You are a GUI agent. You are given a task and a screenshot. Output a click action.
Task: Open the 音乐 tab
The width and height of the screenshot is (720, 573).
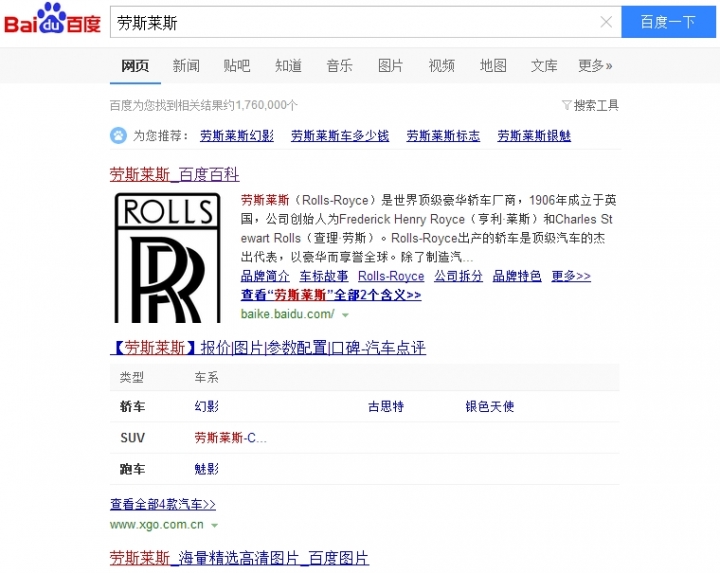coord(339,66)
